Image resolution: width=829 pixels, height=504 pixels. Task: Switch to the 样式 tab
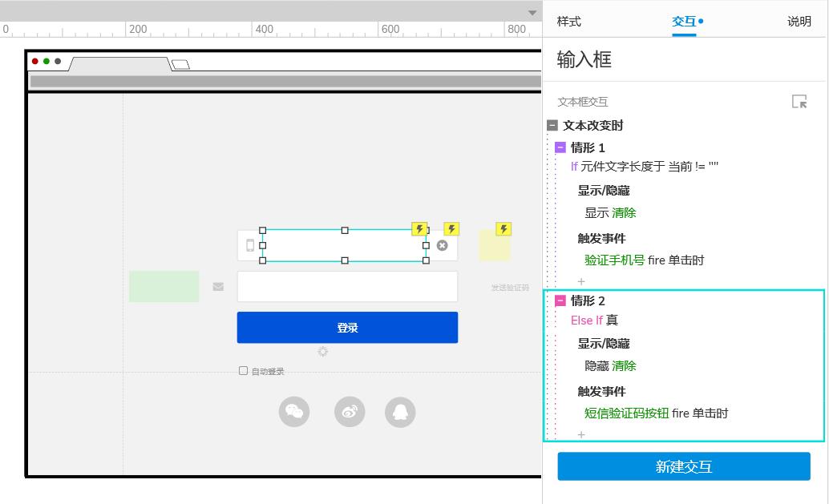click(x=569, y=22)
